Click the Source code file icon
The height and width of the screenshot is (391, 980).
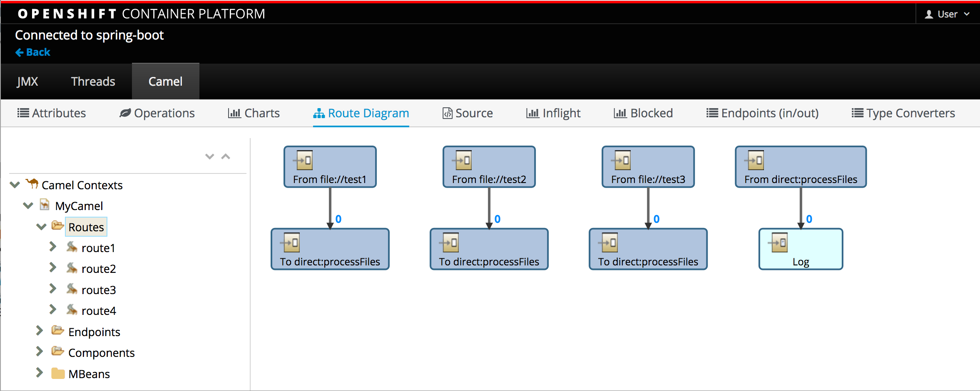(447, 113)
